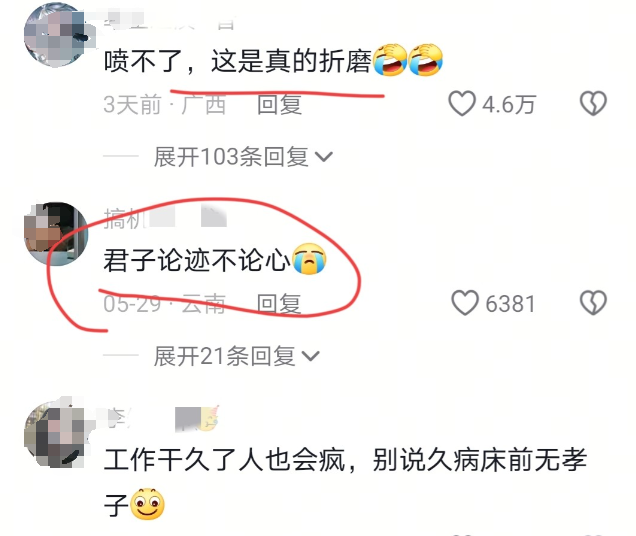Screen dimensions: 636x536
Task: Expand 展开103条回复 replies
Action: pos(243,156)
